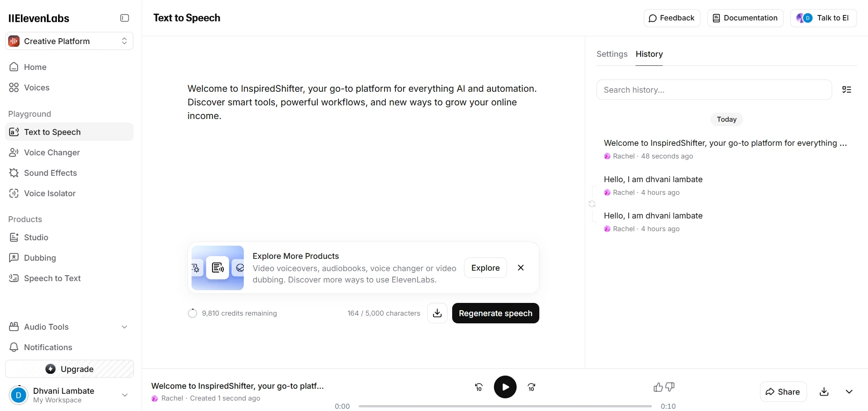868x411 pixels.
Task: Click Regenerate speech
Action: [495, 313]
